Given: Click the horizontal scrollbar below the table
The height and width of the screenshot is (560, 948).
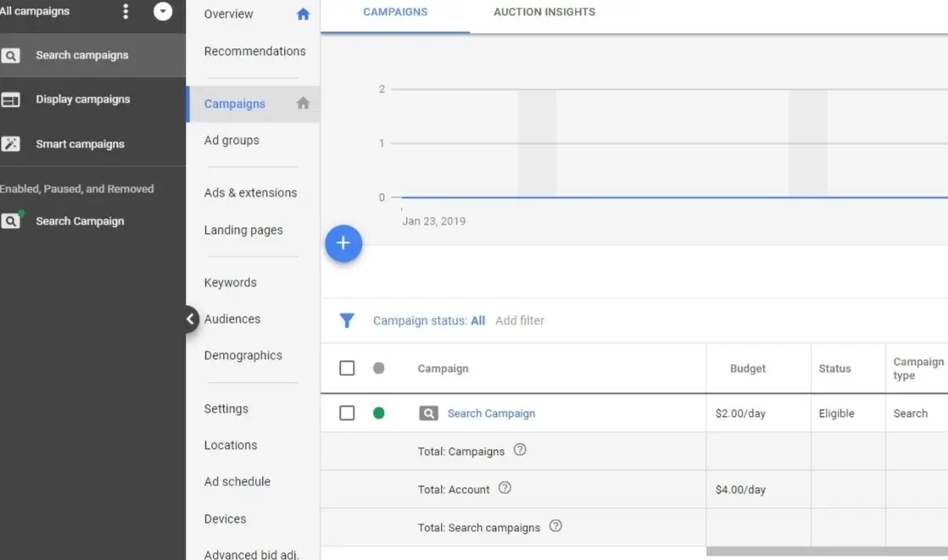Looking at the screenshot, I should click(x=827, y=552).
